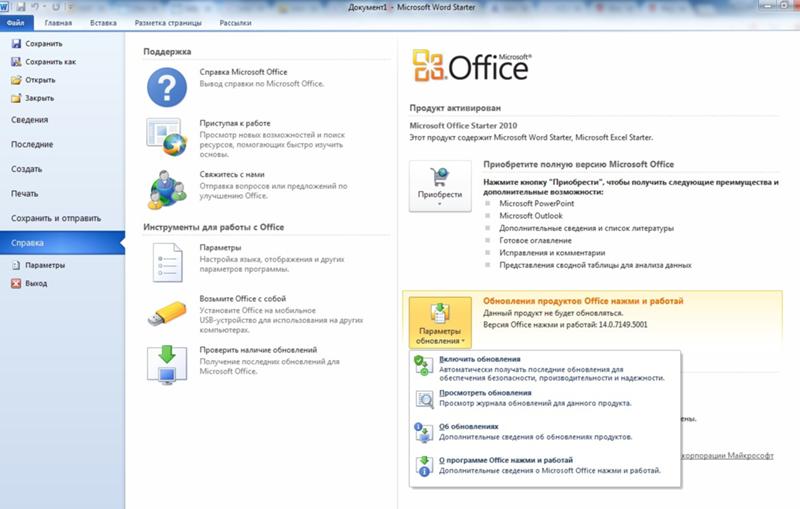Click the Contact Us people icon

tap(167, 190)
